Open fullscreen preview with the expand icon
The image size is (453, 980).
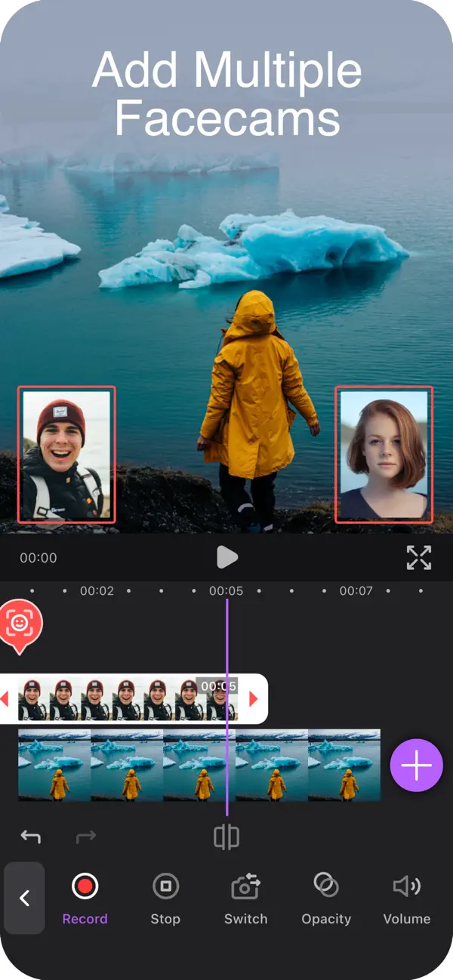(x=419, y=557)
